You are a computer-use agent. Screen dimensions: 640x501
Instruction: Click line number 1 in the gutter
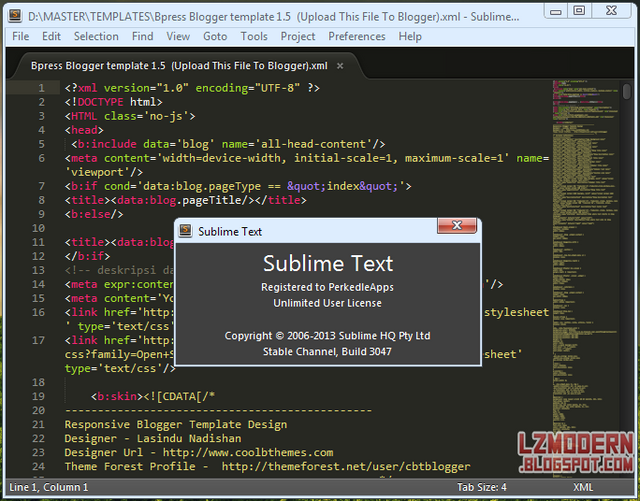click(x=41, y=88)
